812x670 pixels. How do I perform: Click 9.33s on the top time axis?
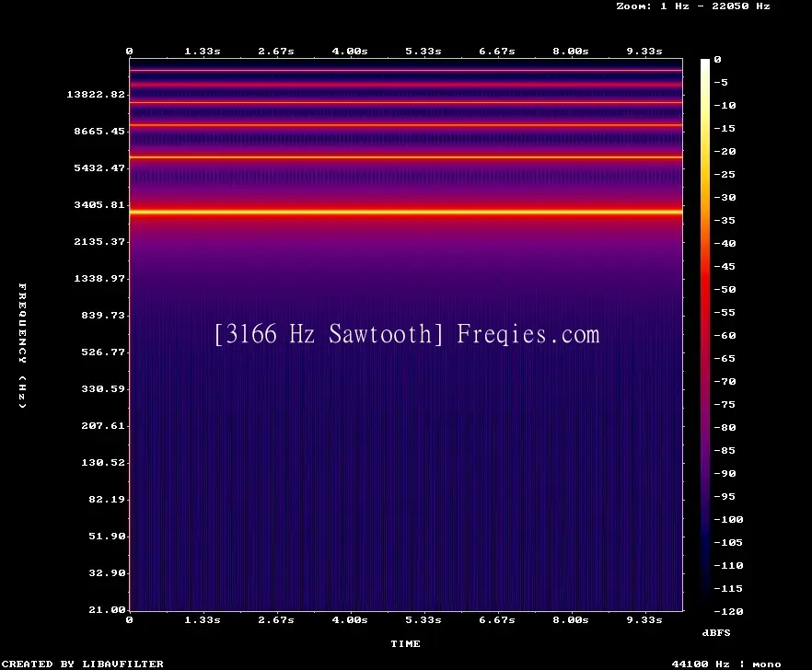click(644, 52)
